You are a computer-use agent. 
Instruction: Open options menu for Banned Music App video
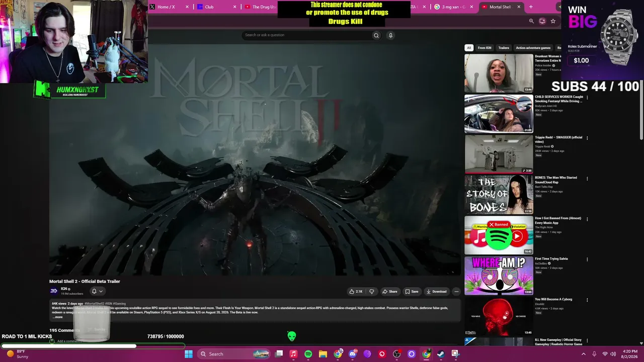(x=587, y=219)
